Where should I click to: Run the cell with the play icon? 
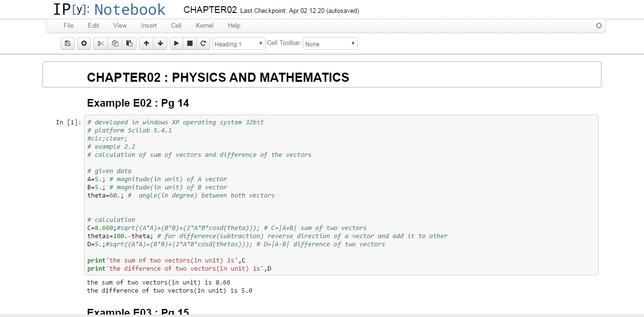(x=176, y=44)
